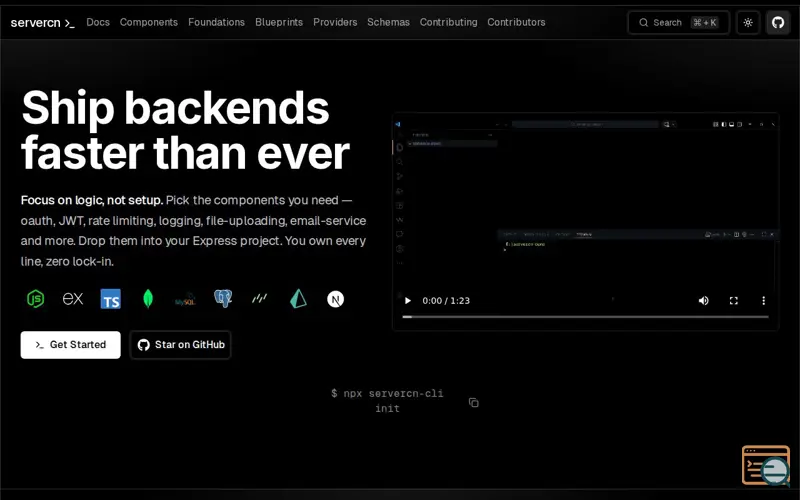Play the demo video
Viewport: 800px width, 500px height.
click(x=408, y=301)
